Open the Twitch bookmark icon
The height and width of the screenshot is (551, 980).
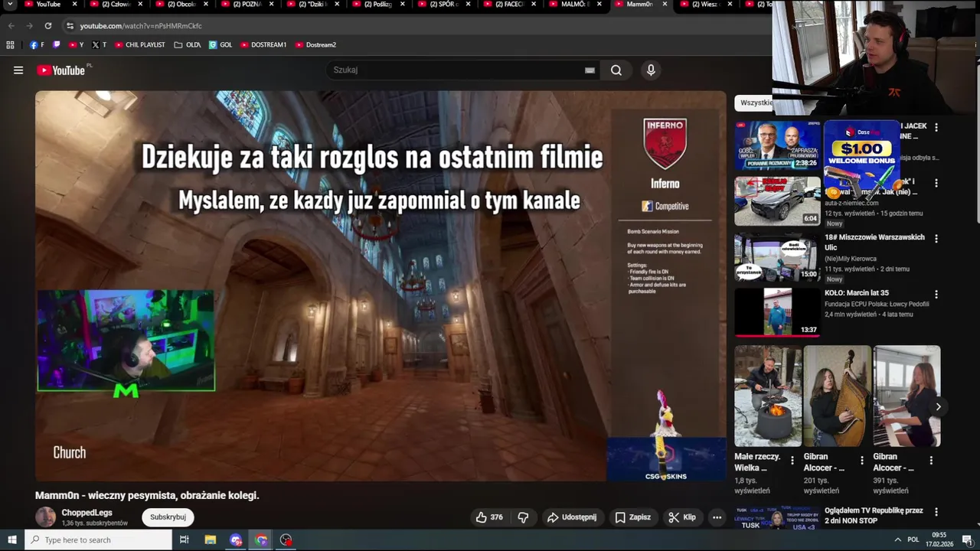pos(56,45)
